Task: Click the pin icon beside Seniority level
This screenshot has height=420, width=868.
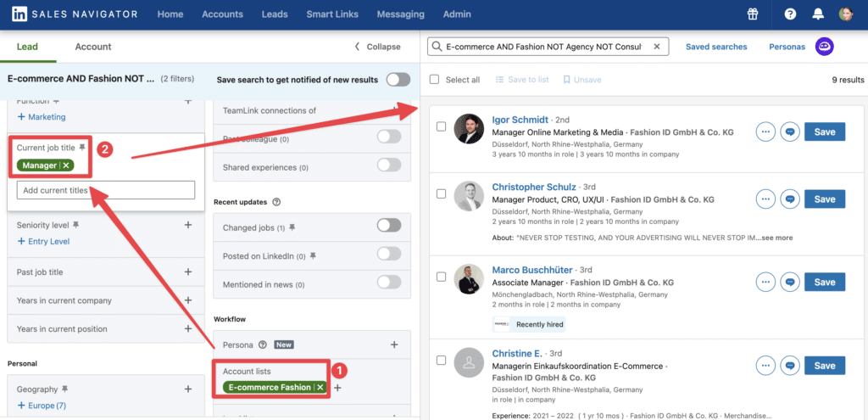Action: [75, 225]
